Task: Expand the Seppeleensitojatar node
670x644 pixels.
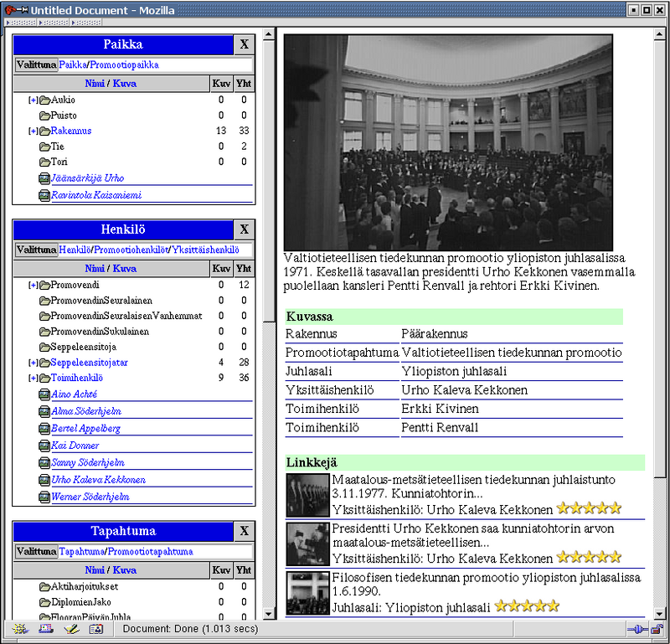Action: [33, 363]
